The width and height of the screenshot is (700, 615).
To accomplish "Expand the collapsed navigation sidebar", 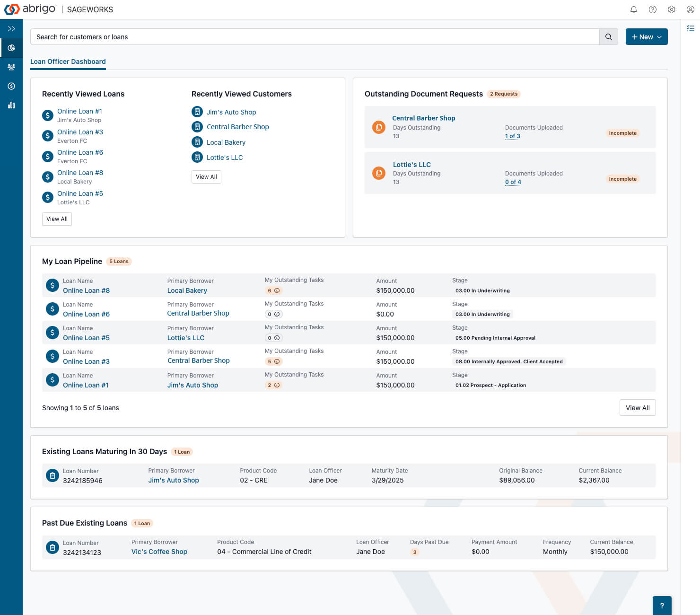I will pos(11,28).
